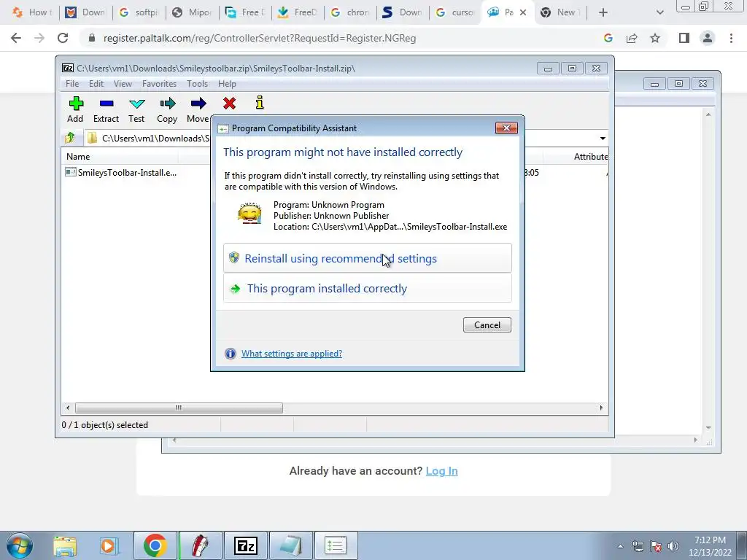Show hidden tray icons arrow
747x560 pixels.
pyautogui.click(x=620, y=546)
